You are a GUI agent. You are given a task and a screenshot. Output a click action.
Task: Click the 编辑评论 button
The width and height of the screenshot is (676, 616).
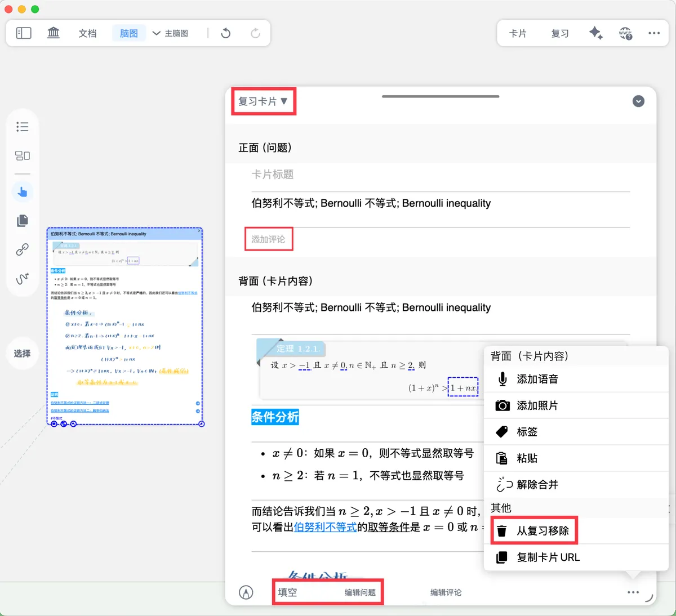tap(446, 592)
